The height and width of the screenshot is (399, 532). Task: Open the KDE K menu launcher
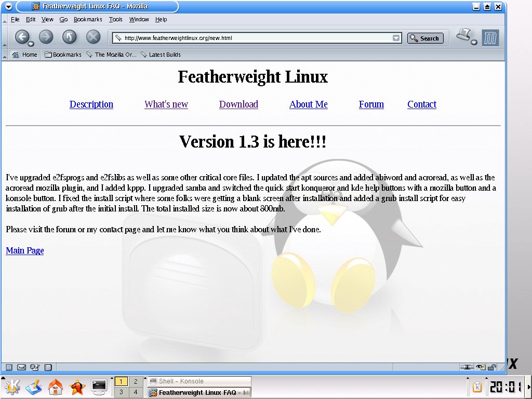click(11, 387)
